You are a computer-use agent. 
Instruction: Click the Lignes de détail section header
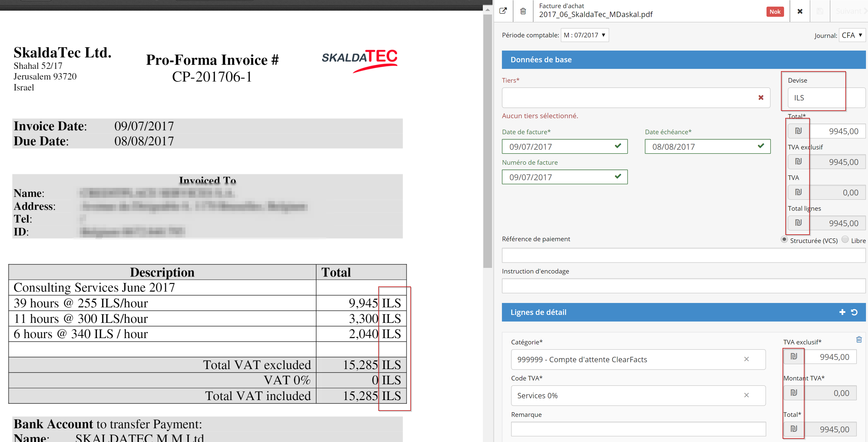(684, 312)
